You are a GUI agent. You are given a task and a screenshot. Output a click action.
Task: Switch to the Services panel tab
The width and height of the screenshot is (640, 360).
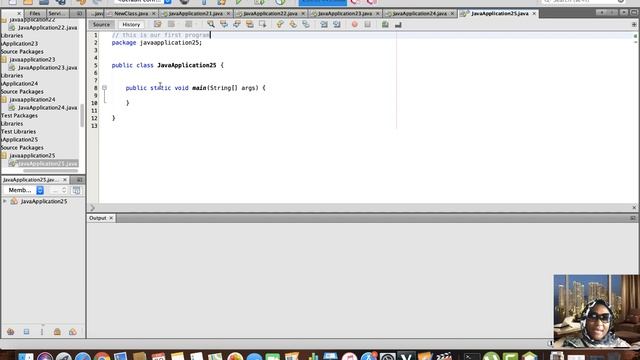(x=56, y=13)
